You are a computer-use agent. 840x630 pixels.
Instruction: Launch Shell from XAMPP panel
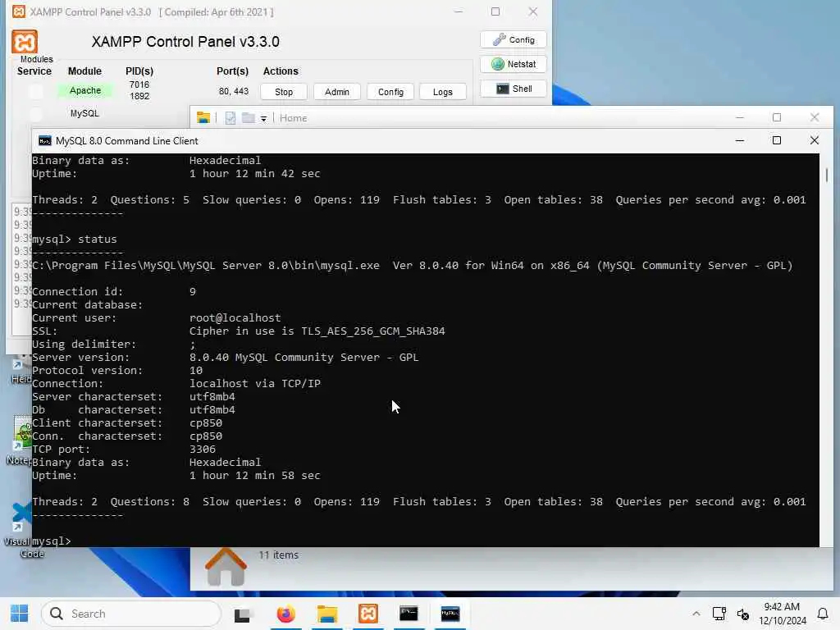coord(514,89)
